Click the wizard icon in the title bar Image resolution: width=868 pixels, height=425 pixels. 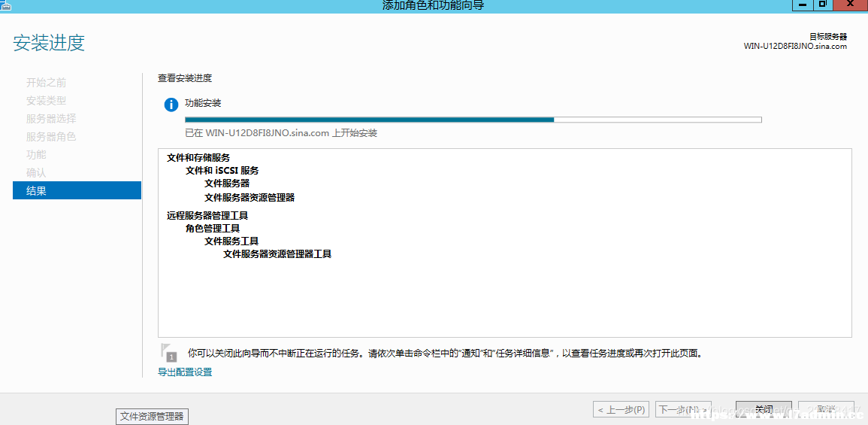[5, 5]
